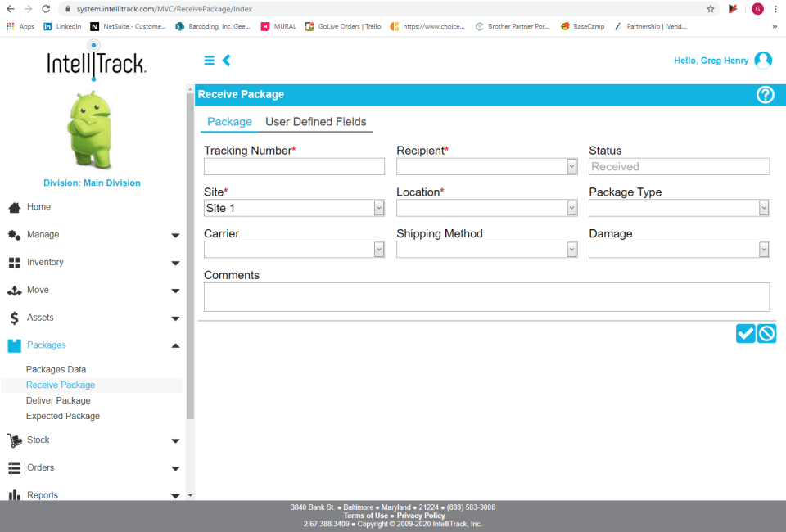Switch to the User Defined Fields tab
The width and height of the screenshot is (786, 532).
tap(316, 121)
